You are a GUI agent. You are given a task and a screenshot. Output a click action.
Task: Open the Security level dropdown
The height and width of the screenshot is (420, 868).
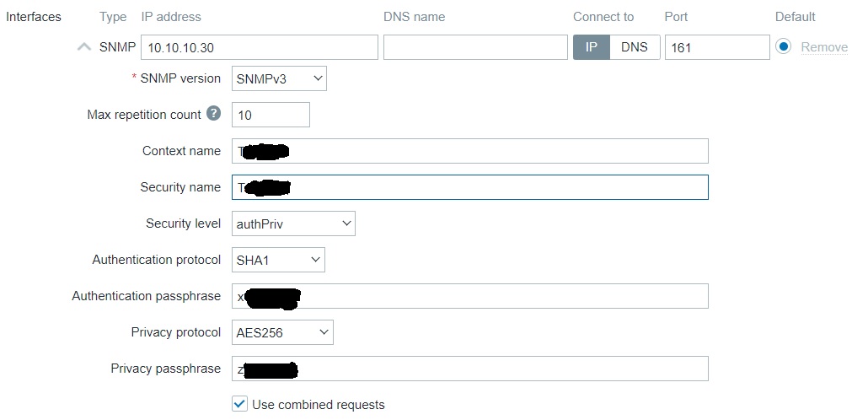click(x=292, y=223)
